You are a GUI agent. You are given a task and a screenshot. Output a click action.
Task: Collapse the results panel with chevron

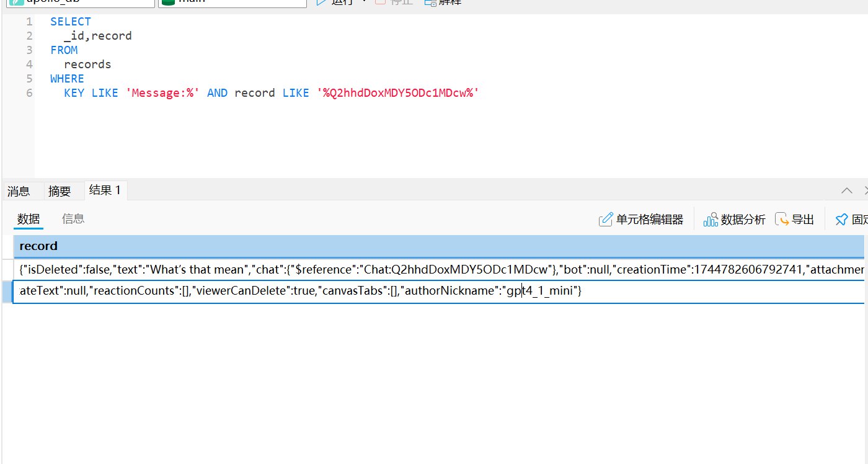[x=846, y=190]
